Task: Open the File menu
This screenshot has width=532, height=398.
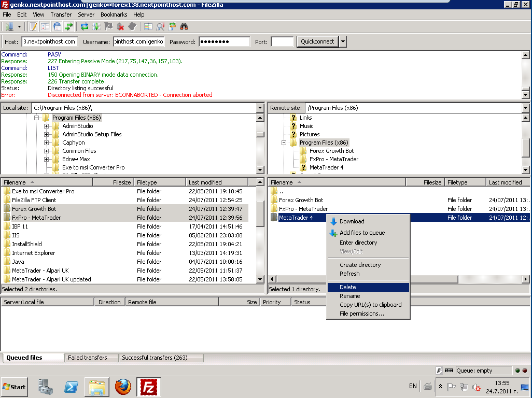Action: 7,15
